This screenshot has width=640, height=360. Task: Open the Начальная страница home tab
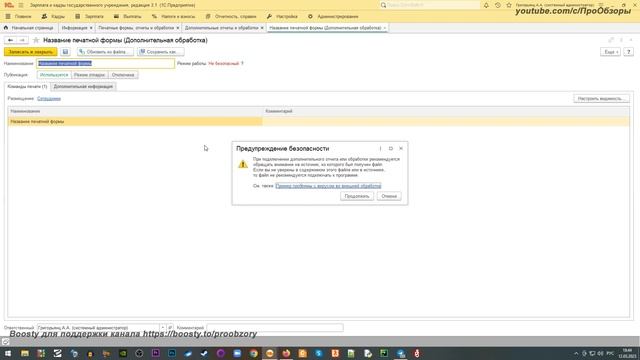[x=29, y=28]
